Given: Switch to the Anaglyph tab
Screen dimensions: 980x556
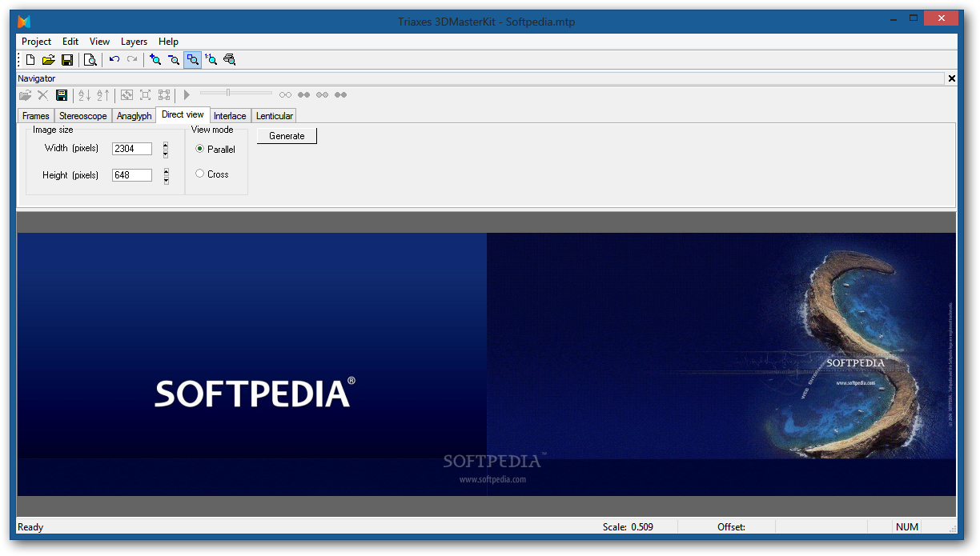Looking at the screenshot, I should click(134, 116).
